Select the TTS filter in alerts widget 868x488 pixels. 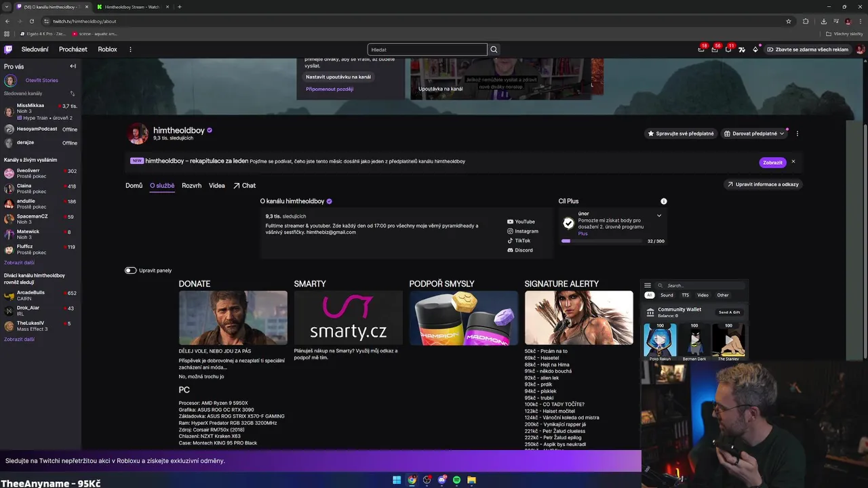[x=686, y=295]
